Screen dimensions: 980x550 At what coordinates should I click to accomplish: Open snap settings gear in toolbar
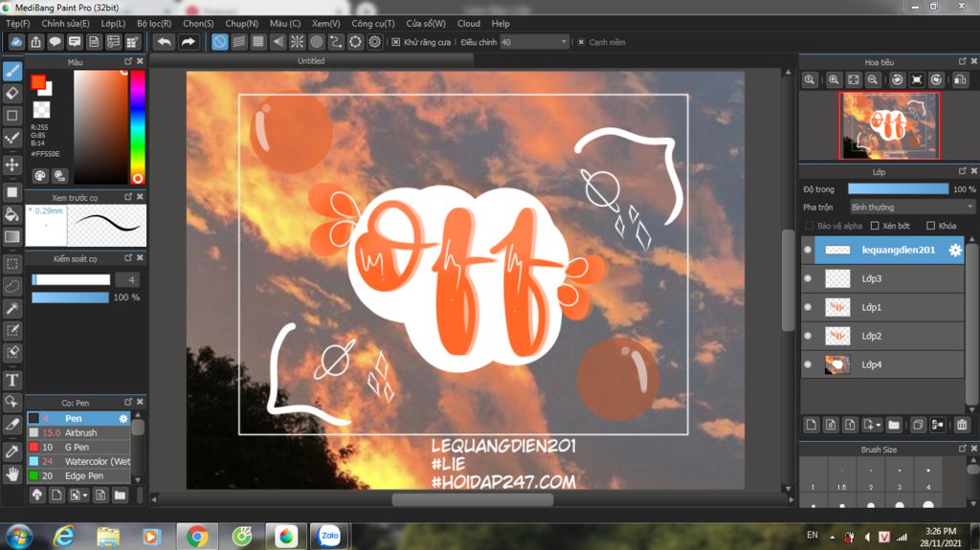point(374,42)
